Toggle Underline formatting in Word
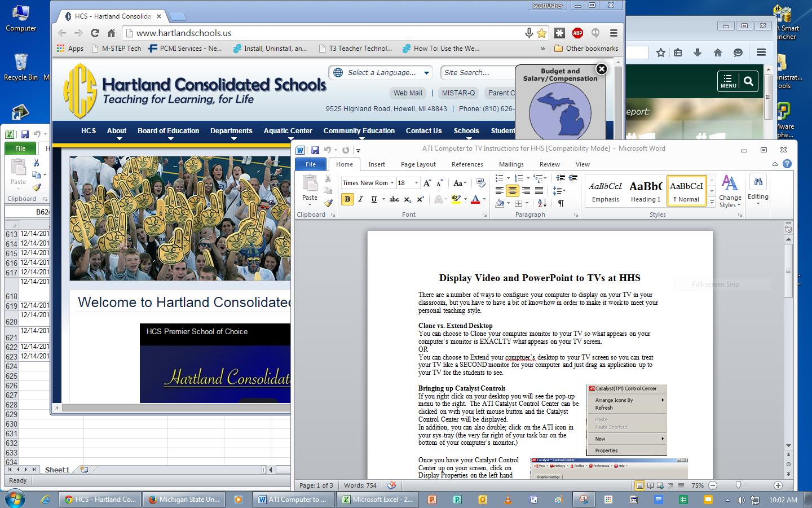 [374, 199]
